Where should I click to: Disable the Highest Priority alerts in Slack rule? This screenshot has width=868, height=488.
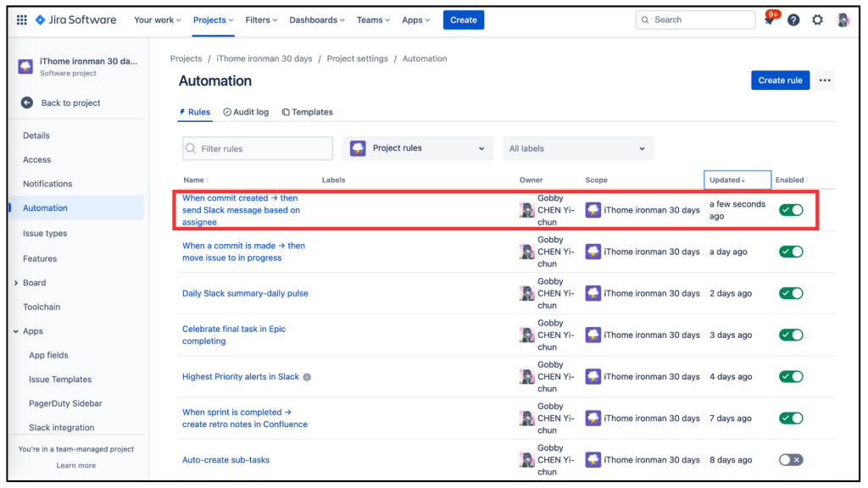pyautogui.click(x=791, y=377)
